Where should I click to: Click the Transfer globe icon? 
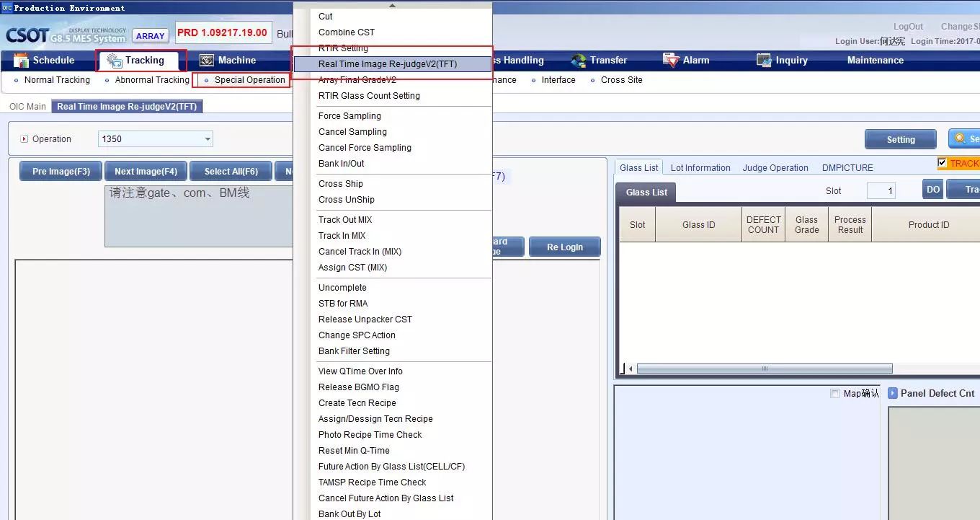578,61
